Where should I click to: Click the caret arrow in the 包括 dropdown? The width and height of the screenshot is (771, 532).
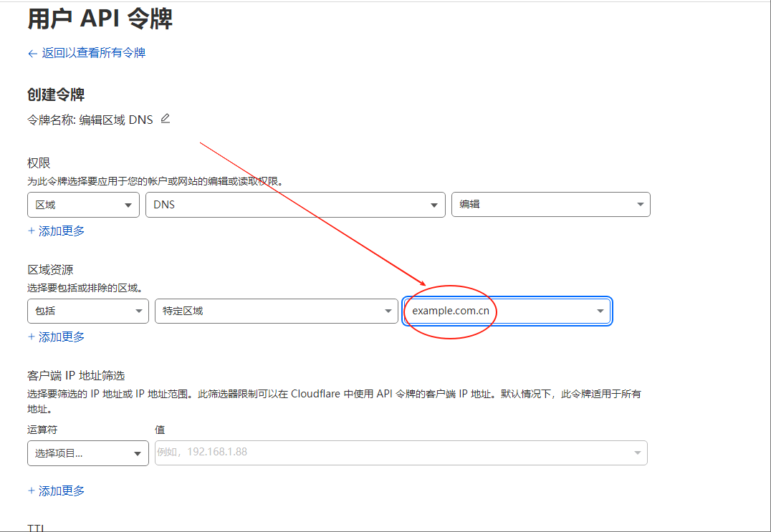pyautogui.click(x=138, y=311)
